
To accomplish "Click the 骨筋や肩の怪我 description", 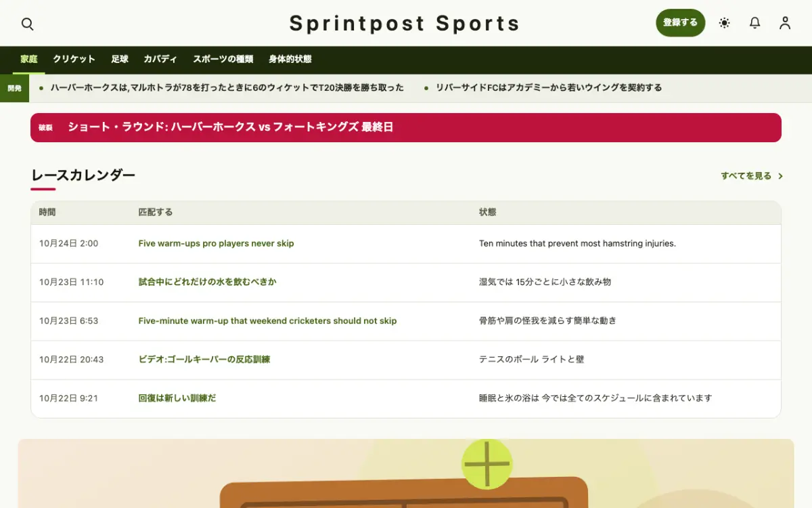I will point(548,321).
